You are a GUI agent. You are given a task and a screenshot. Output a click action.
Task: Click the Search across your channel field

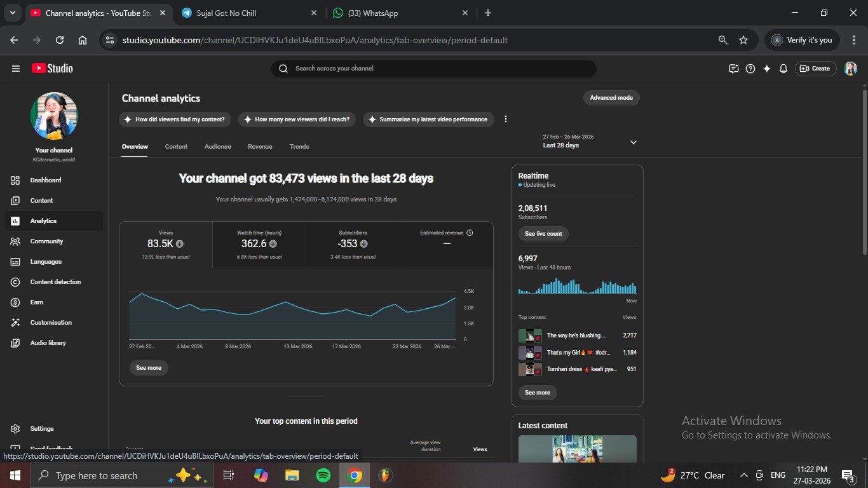click(438, 69)
